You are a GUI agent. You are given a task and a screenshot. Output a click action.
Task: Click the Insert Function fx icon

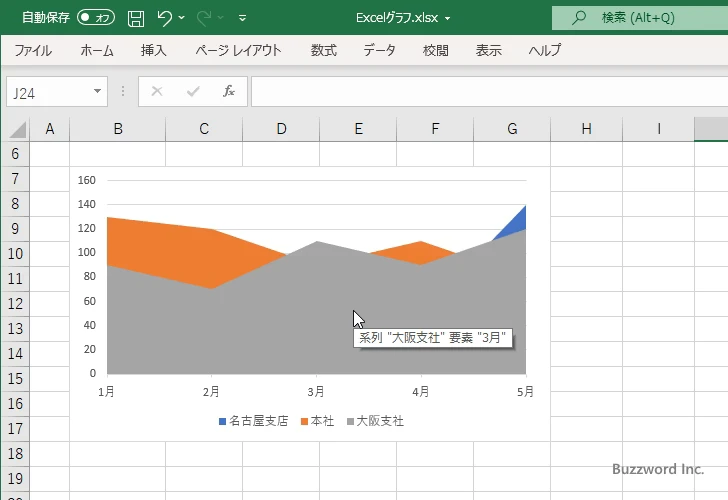coord(229,91)
